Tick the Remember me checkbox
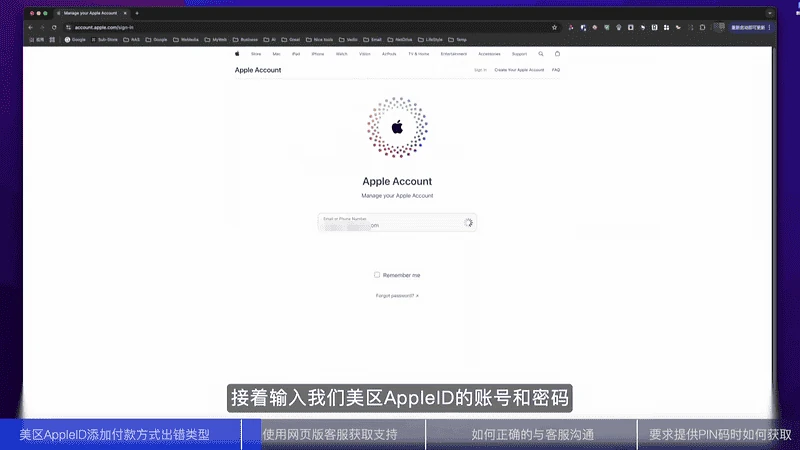 click(x=377, y=275)
